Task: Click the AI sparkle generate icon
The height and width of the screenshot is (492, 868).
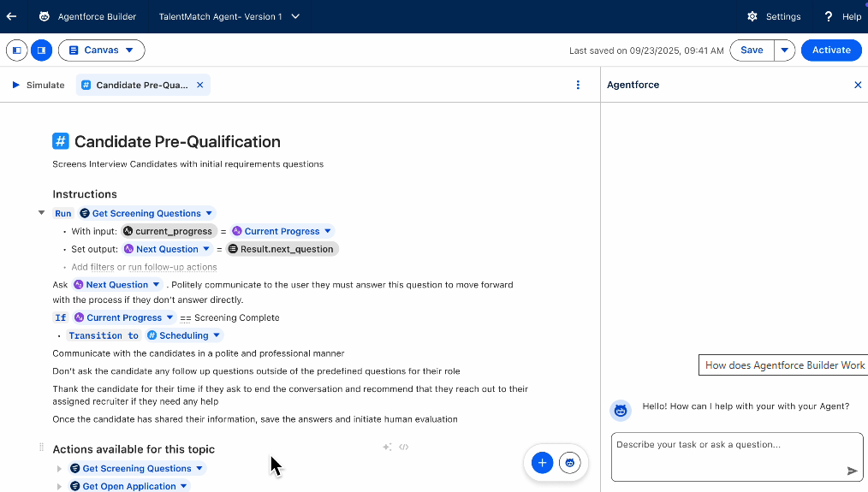Action: coord(387,448)
